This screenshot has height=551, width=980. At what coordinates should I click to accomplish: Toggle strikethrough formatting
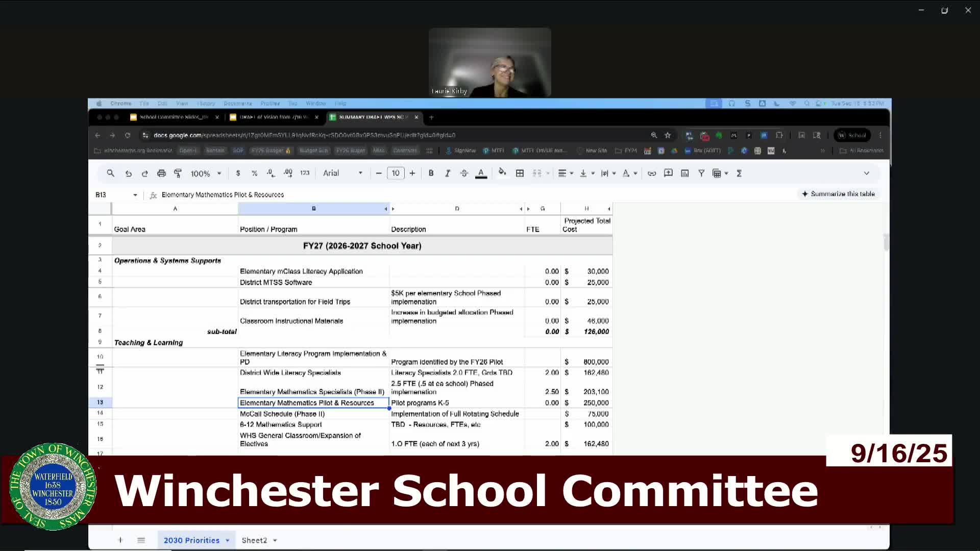(464, 173)
